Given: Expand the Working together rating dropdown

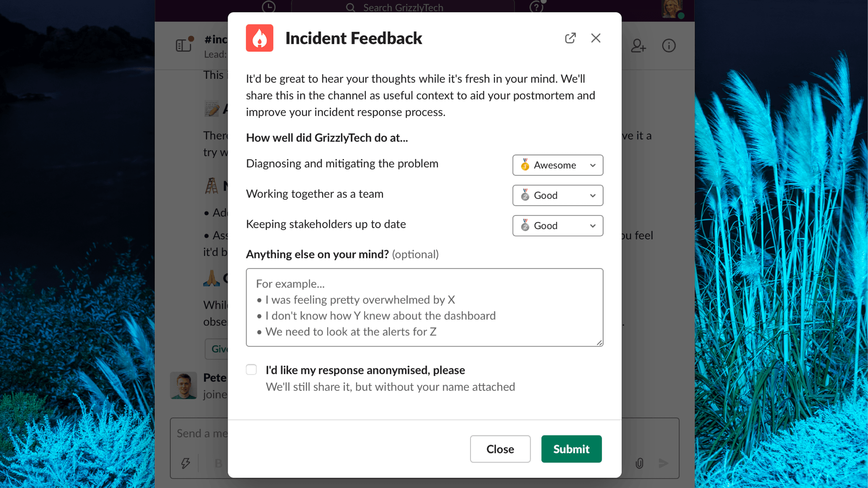Looking at the screenshot, I should pyautogui.click(x=558, y=195).
